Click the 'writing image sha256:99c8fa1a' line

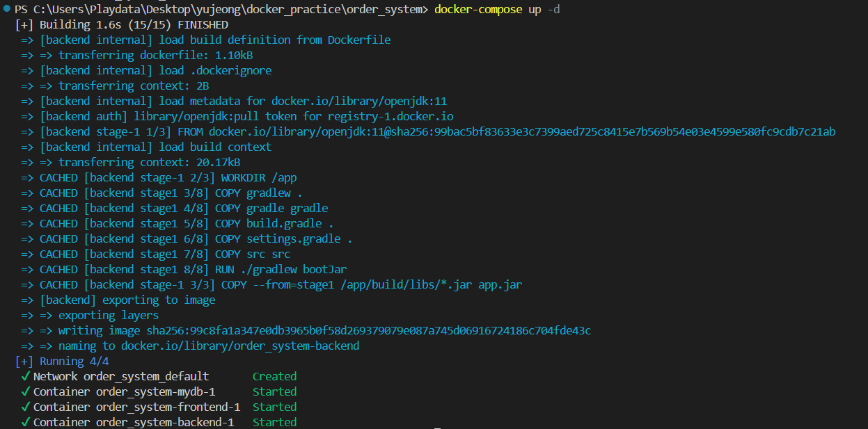pyautogui.click(x=306, y=331)
